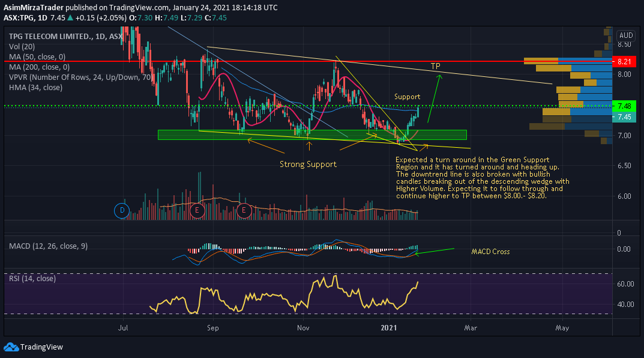The image size is (644, 358).
Task: Click the 8.00 price axis value
Action: [624, 74]
